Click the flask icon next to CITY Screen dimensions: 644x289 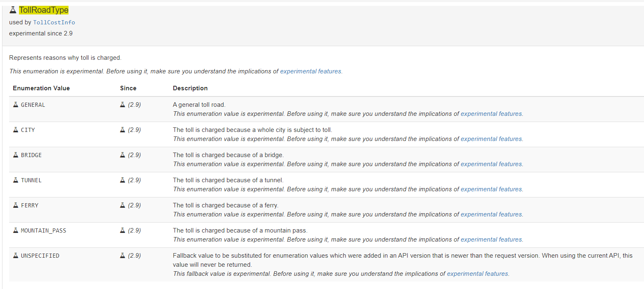[16, 130]
